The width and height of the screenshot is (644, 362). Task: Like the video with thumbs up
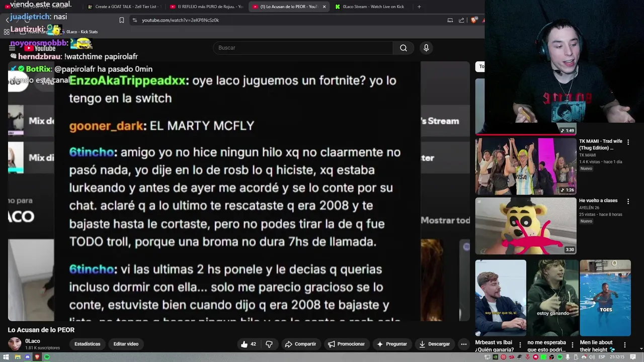(249, 344)
